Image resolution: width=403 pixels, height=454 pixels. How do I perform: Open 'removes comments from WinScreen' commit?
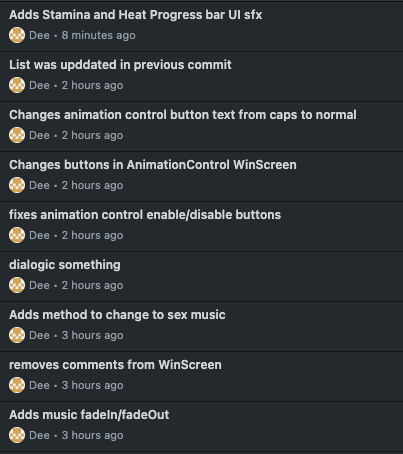click(115, 365)
